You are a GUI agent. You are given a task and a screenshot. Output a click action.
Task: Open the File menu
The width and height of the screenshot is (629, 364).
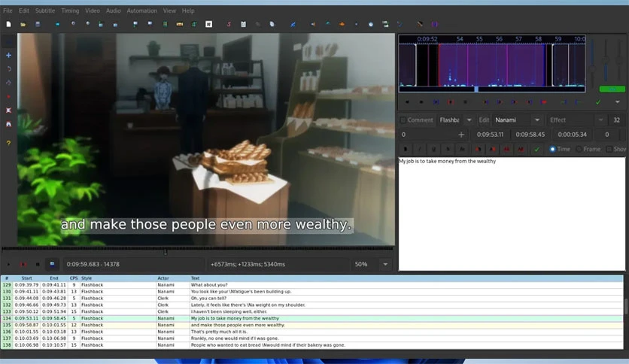tap(8, 11)
